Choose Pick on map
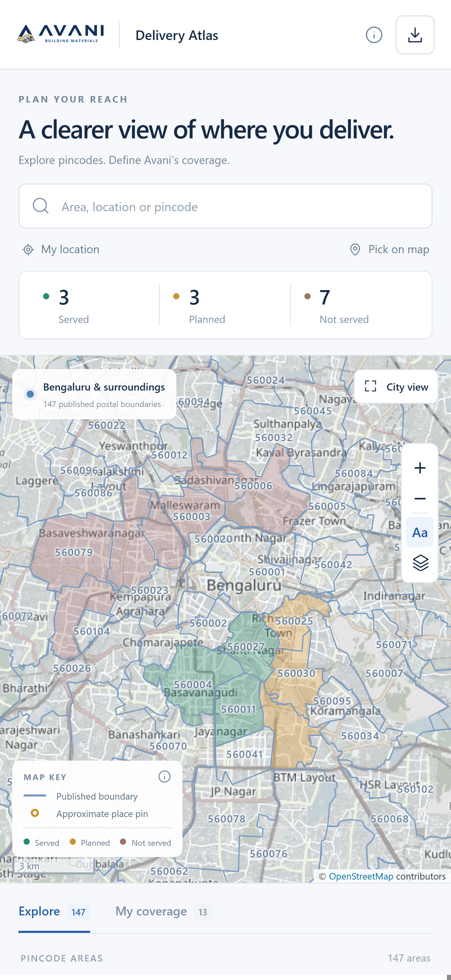451x980 pixels. coord(389,249)
